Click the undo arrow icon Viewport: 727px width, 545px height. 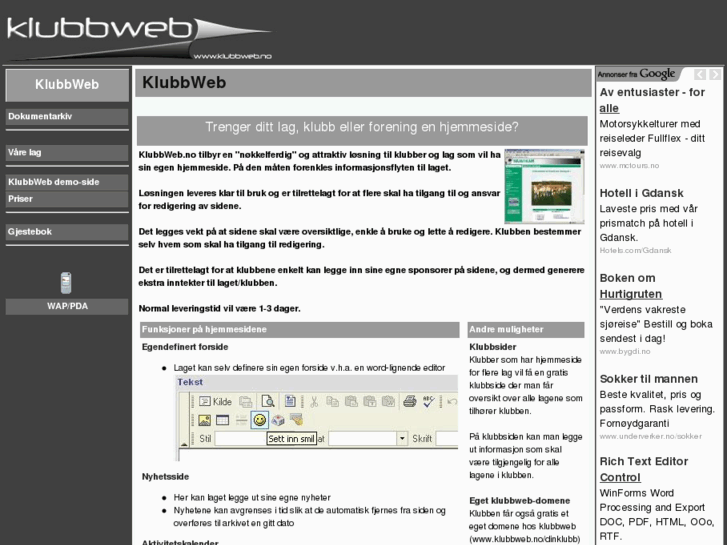[453, 402]
